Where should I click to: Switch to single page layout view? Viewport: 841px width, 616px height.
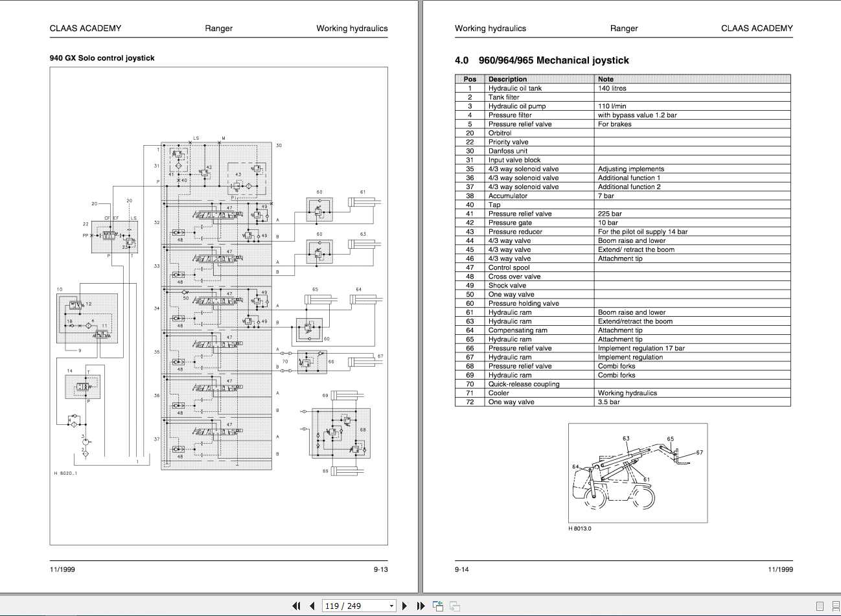point(820,606)
